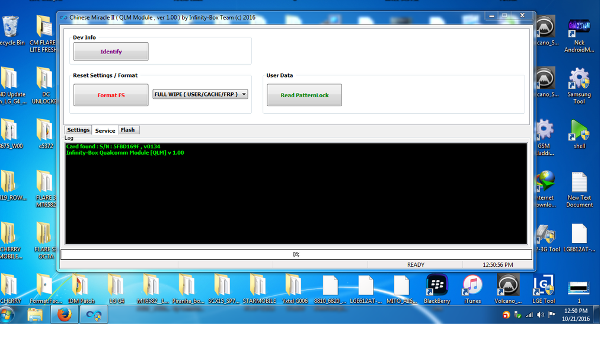Open the GSM Aladdin shortcut icon
This screenshot has height=364, width=607.
point(544,138)
